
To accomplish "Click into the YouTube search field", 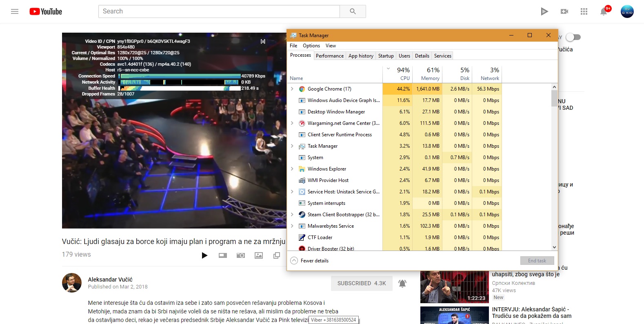I will [219, 11].
